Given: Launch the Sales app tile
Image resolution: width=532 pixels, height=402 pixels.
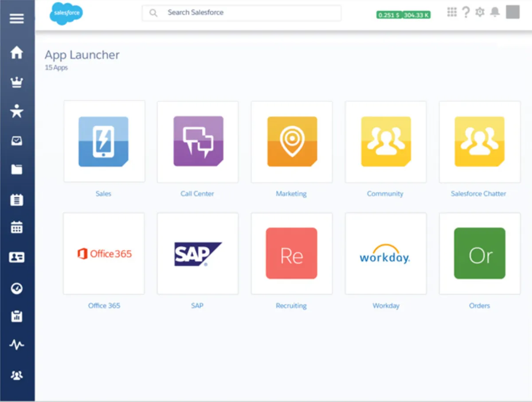Looking at the screenshot, I should (104, 141).
